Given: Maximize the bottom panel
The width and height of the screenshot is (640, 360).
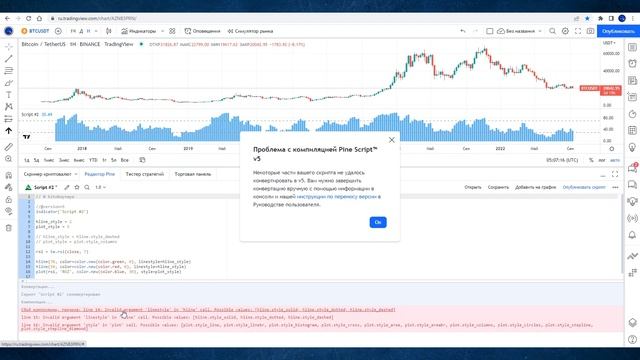Looking at the screenshot, I should click(615, 174).
